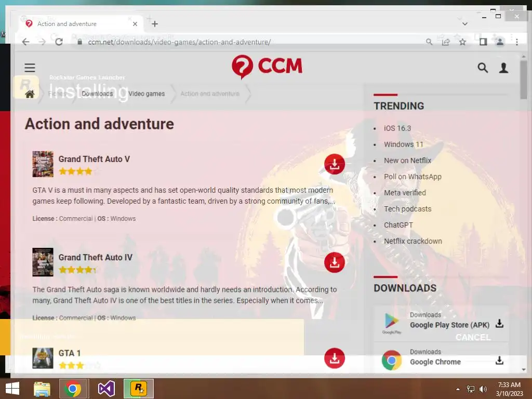Click the CCM logo
This screenshot has width=532, height=399.
pyautogui.click(x=267, y=66)
